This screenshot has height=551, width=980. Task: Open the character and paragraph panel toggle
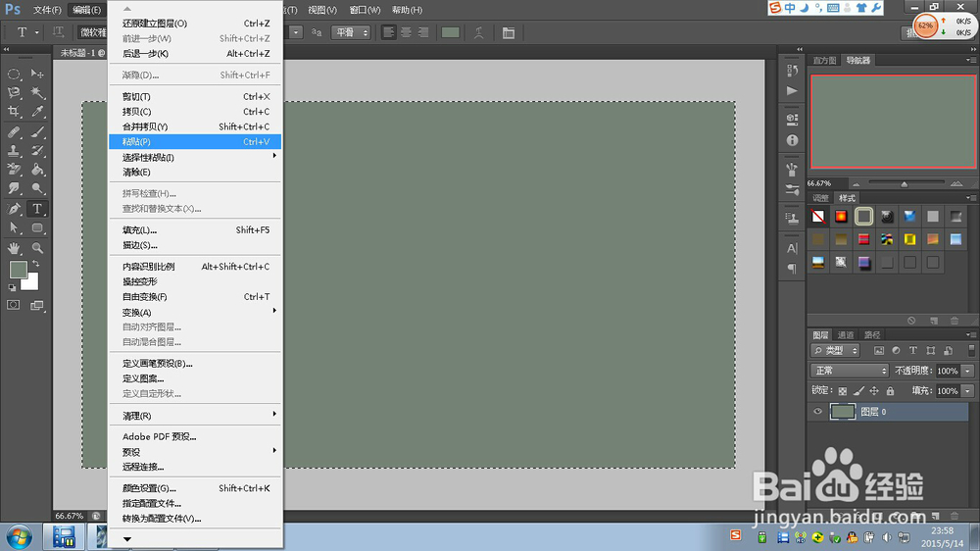pyautogui.click(x=509, y=32)
